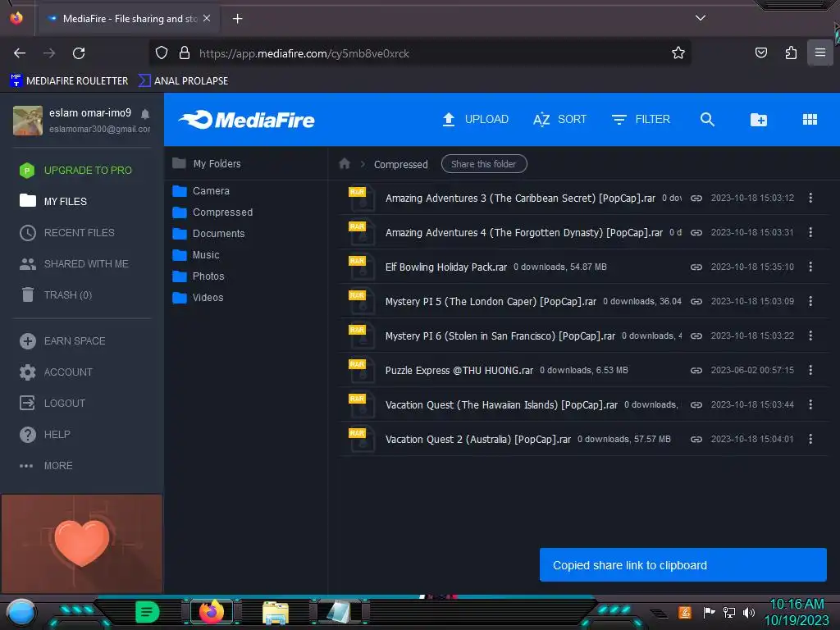Expand the More menu
840x630 pixels.
click(46, 466)
